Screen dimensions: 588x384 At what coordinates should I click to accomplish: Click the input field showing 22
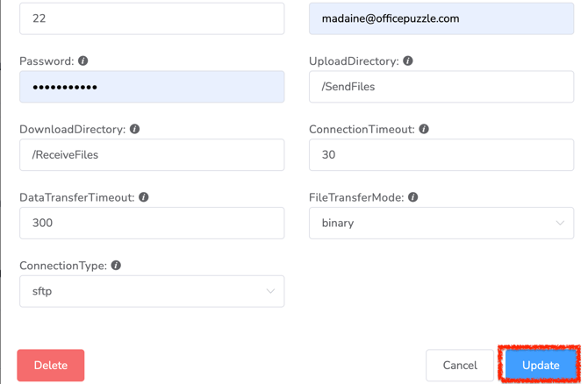[151, 18]
